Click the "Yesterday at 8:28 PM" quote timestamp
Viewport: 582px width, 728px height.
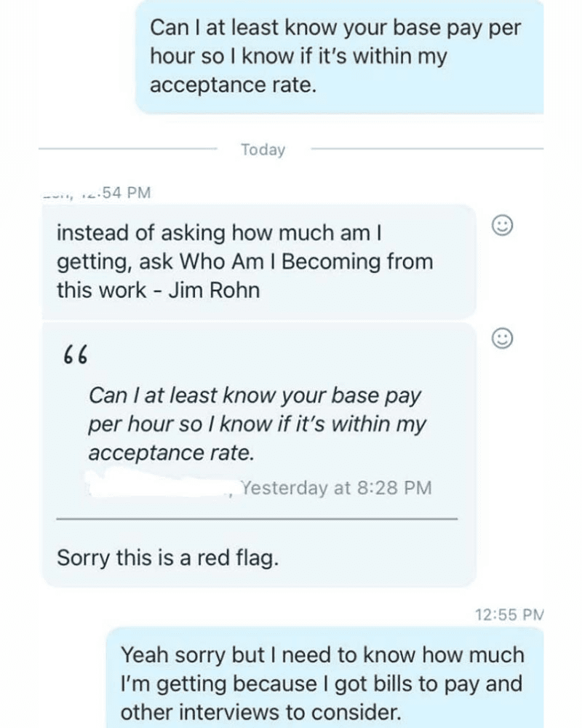tap(336, 487)
